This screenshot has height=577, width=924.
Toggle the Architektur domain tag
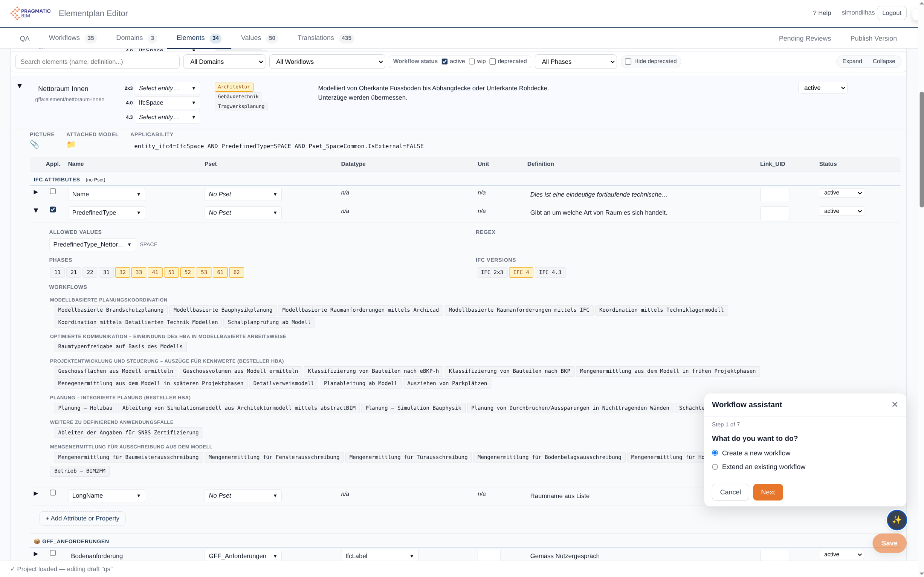tap(234, 87)
